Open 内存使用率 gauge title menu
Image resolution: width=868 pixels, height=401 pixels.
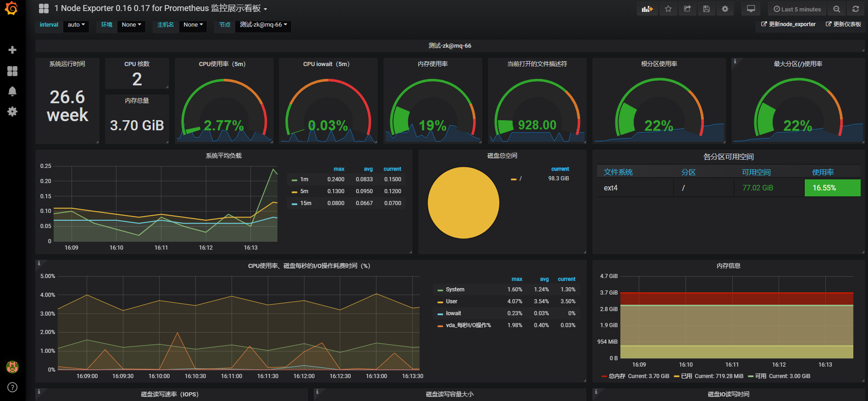(432, 64)
